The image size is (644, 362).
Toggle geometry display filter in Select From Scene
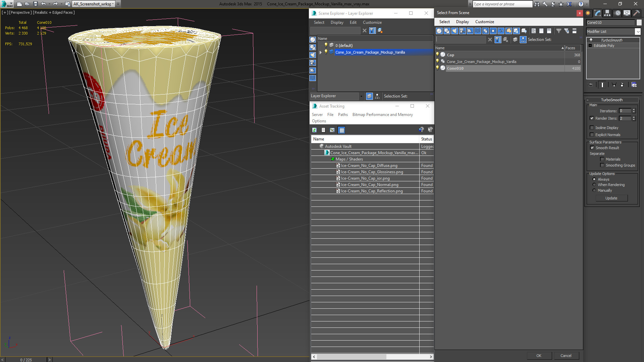pyautogui.click(x=439, y=31)
